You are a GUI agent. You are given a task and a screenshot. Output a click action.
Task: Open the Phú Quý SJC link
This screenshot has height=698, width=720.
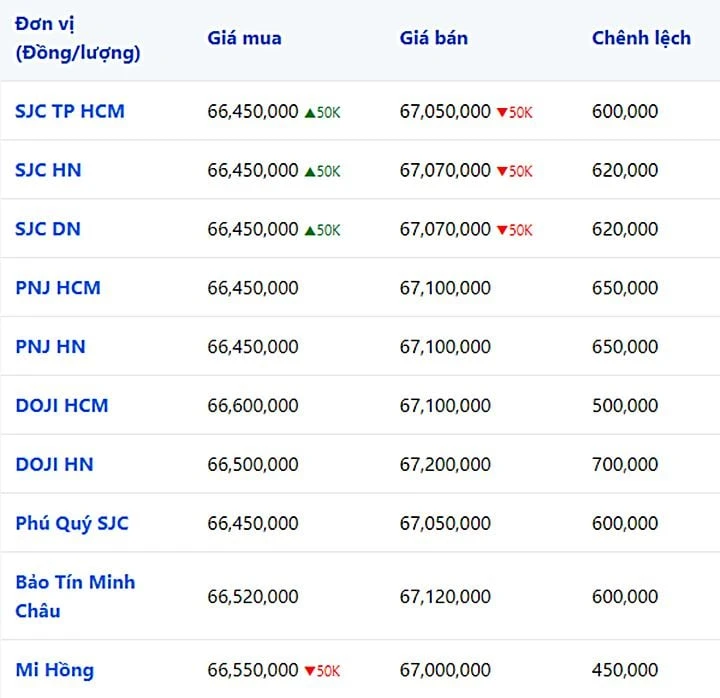pyautogui.click(x=72, y=524)
